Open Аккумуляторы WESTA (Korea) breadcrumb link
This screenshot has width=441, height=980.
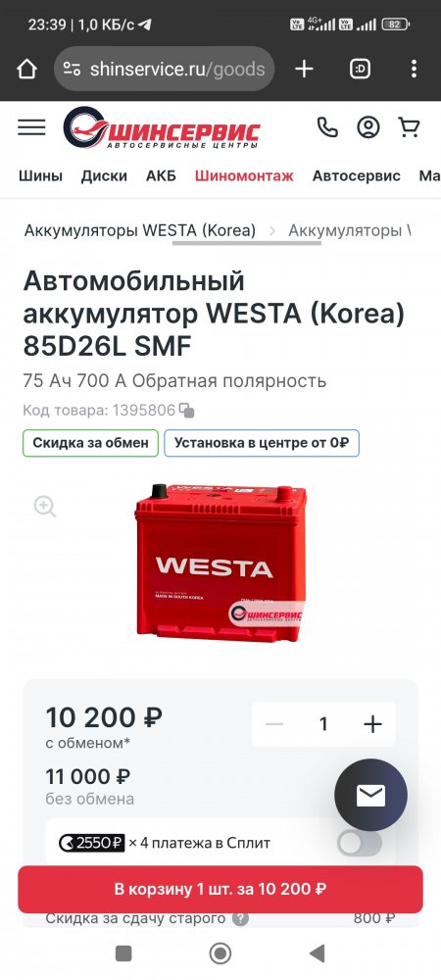pos(140,230)
